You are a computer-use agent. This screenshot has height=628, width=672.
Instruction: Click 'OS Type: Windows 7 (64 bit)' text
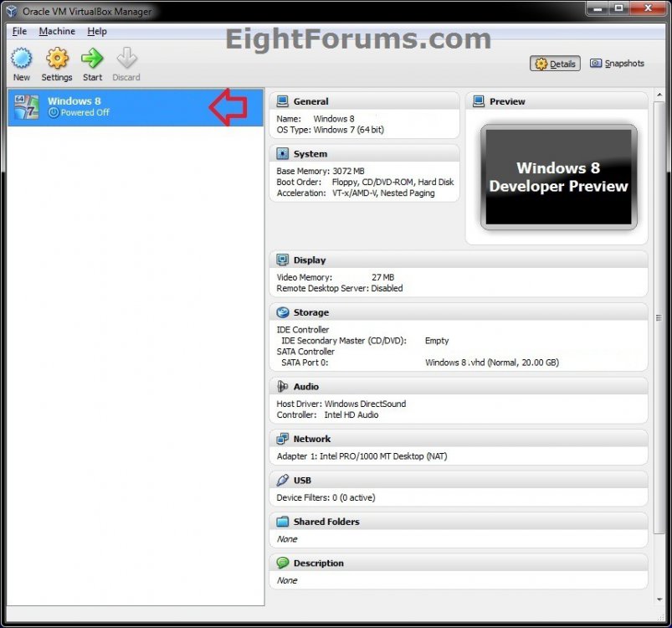click(x=330, y=130)
